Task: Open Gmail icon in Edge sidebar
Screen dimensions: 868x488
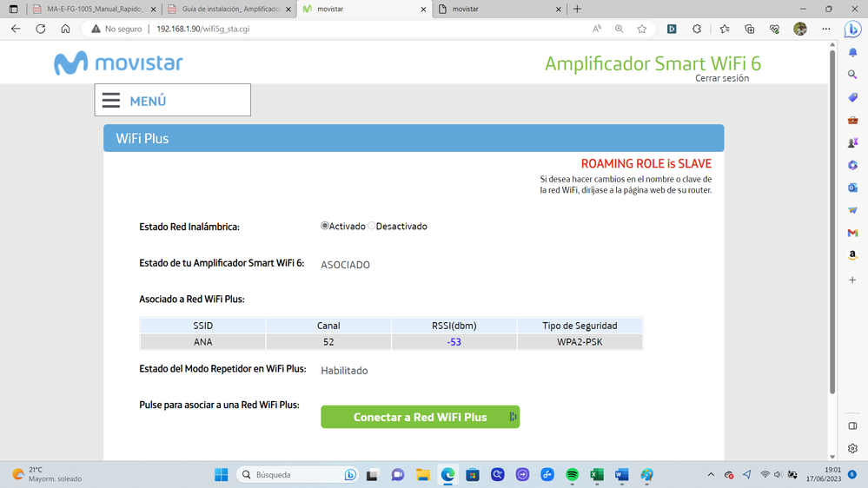Action: pos(852,233)
